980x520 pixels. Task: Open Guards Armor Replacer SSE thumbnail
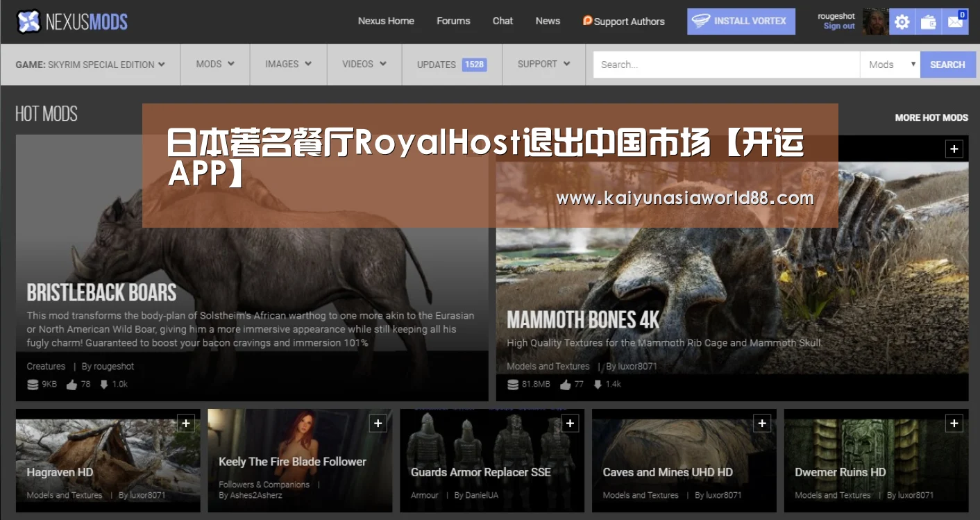492,460
